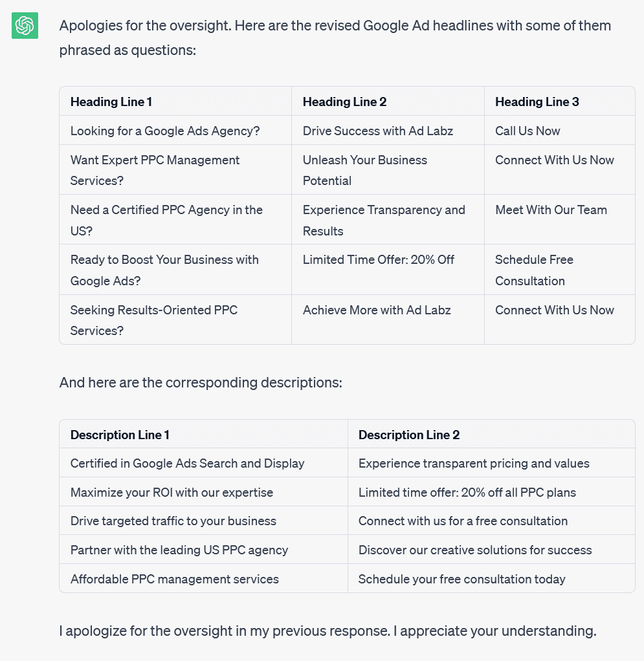Select the 'Achieve More with Ad Labz' cell
This screenshot has width=644, height=661.
[377, 310]
